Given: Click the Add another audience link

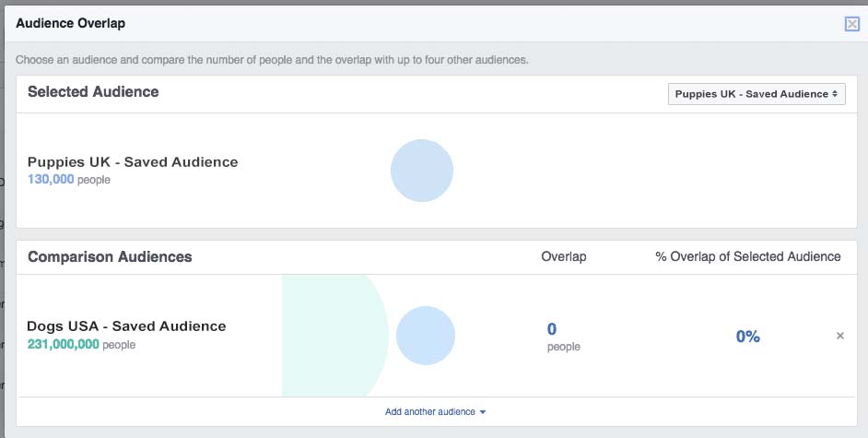Looking at the screenshot, I should pyautogui.click(x=429, y=411).
